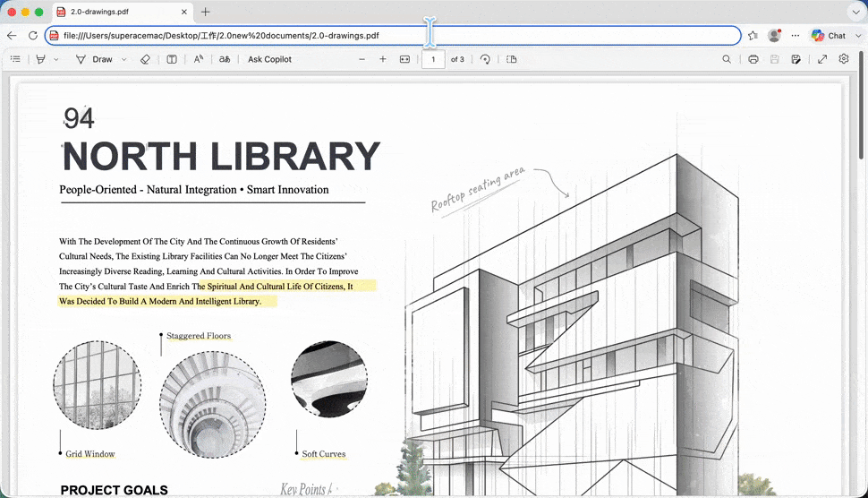The image size is (868, 498).
Task: Refresh the page
Action: pyautogui.click(x=32, y=36)
